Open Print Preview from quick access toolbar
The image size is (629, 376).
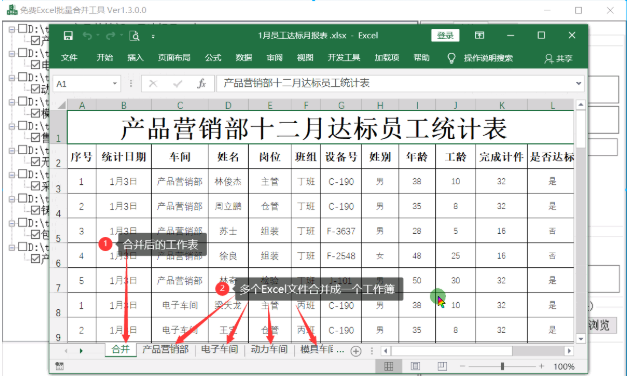click(x=134, y=36)
